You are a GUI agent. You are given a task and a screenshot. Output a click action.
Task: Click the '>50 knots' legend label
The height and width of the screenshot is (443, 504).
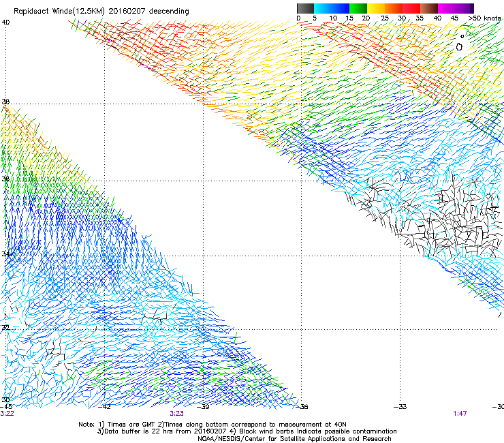click(485, 18)
